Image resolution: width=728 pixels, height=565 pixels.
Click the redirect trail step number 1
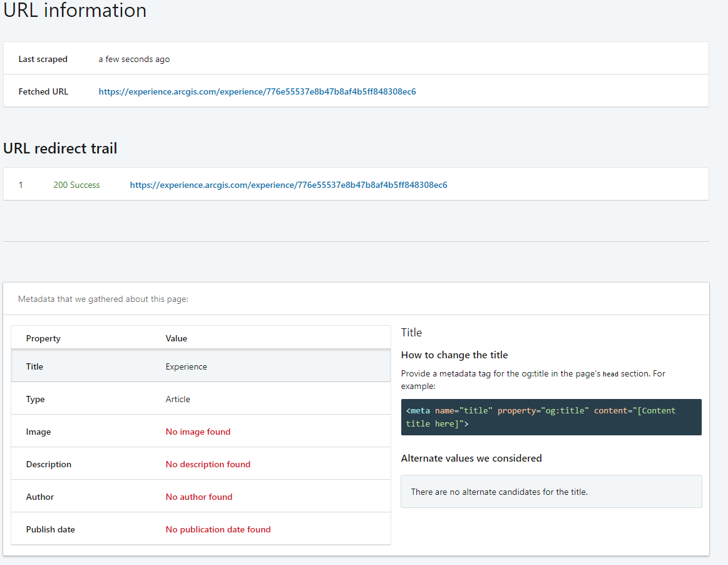[x=21, y=185]
